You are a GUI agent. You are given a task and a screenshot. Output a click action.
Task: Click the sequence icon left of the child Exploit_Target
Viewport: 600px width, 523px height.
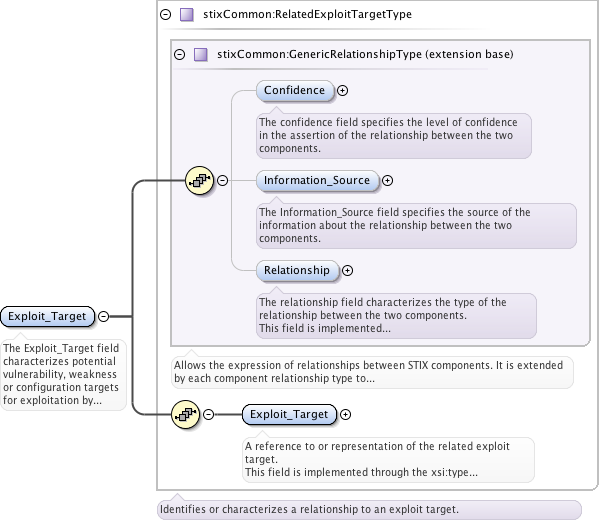pos(186,414)
